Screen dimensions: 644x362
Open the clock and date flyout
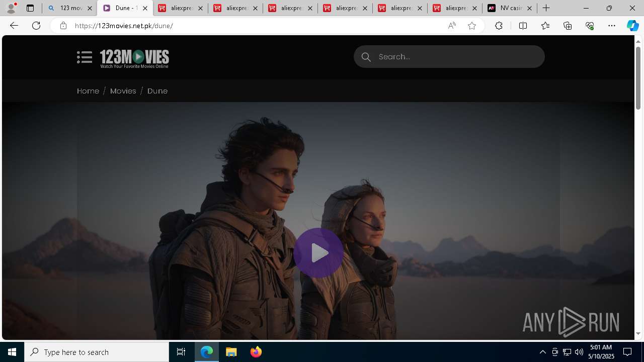point(601,352)
